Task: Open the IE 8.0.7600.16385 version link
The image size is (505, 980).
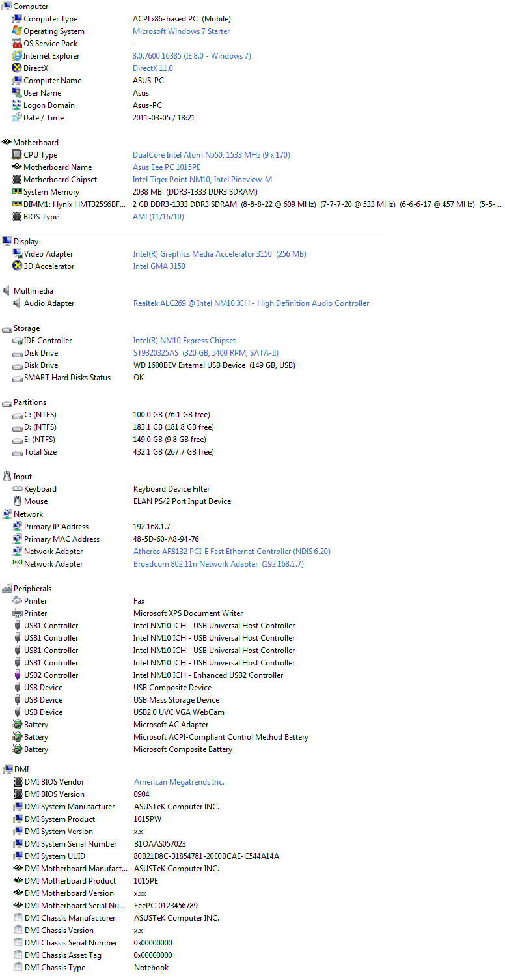Action: coord(192,55)
